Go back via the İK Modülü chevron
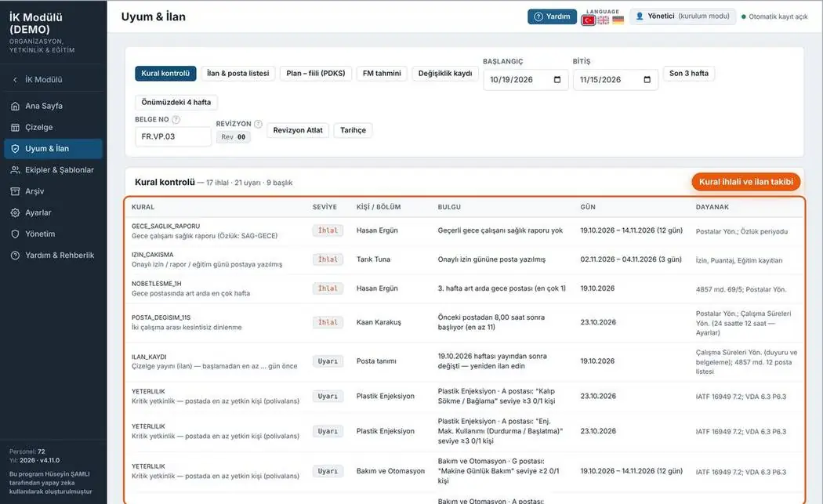Image resolution: width=823 pixels, height=504 pixels. tap(15, 80)
